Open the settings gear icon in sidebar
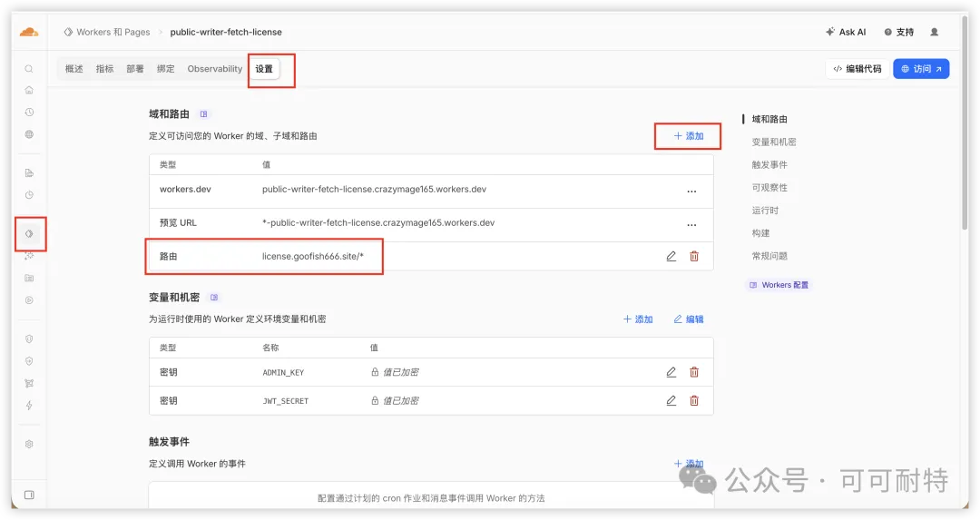The height and width of the screenshot is (520, 980). click(29, 445)
